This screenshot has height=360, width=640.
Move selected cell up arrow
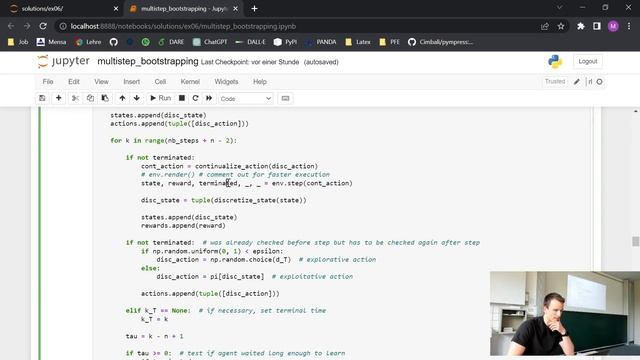point(122,98)
